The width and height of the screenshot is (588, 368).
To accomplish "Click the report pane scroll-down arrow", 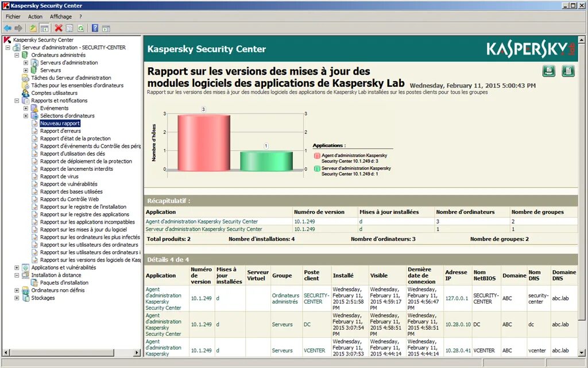I will click(x=582, y=352).
